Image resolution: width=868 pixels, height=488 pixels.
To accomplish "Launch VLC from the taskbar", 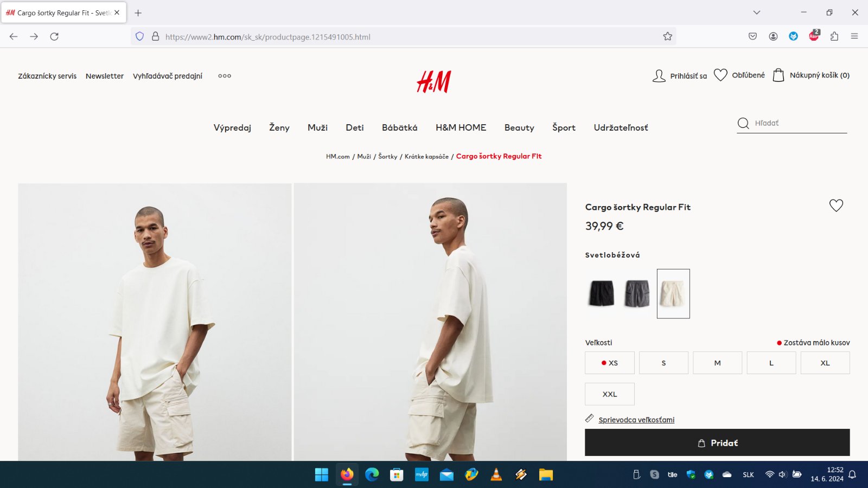I will tap(496, 475).
